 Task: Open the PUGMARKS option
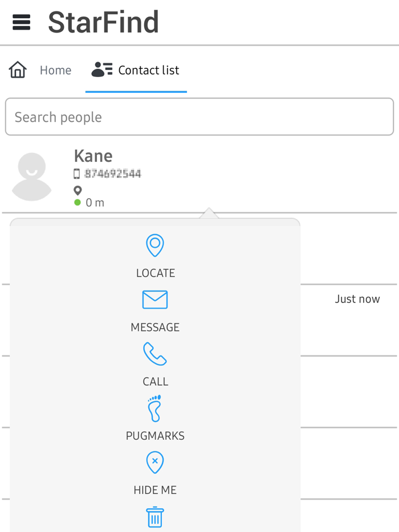155,436
